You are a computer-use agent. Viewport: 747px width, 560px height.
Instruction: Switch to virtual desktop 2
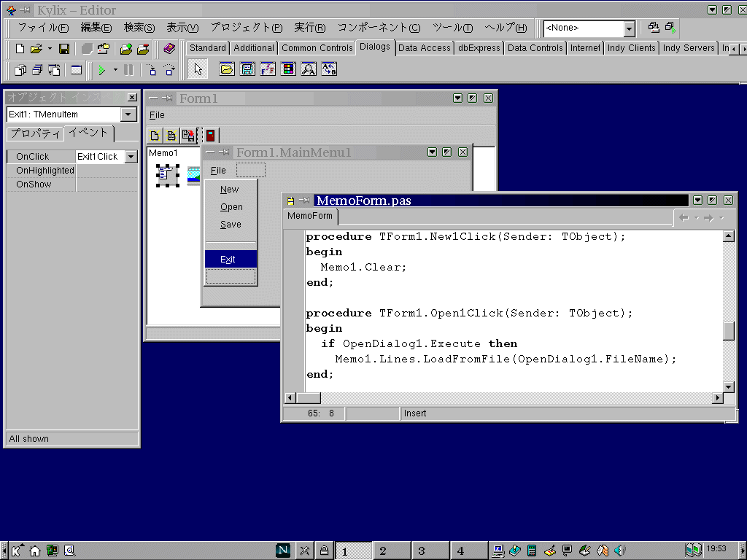pyautogui.click(x=391, y=551)
